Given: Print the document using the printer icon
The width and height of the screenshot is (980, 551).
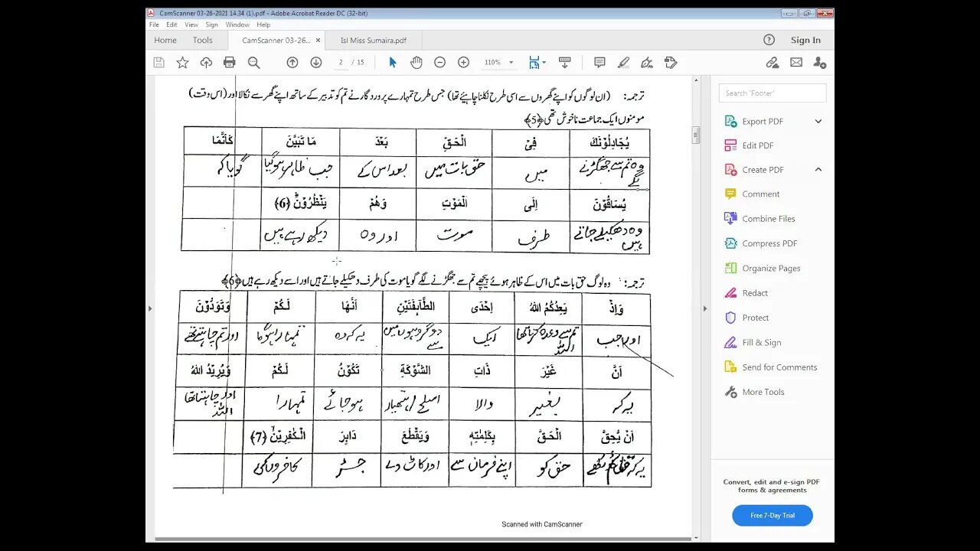Looking at the screenshot, I should (229, 63).
